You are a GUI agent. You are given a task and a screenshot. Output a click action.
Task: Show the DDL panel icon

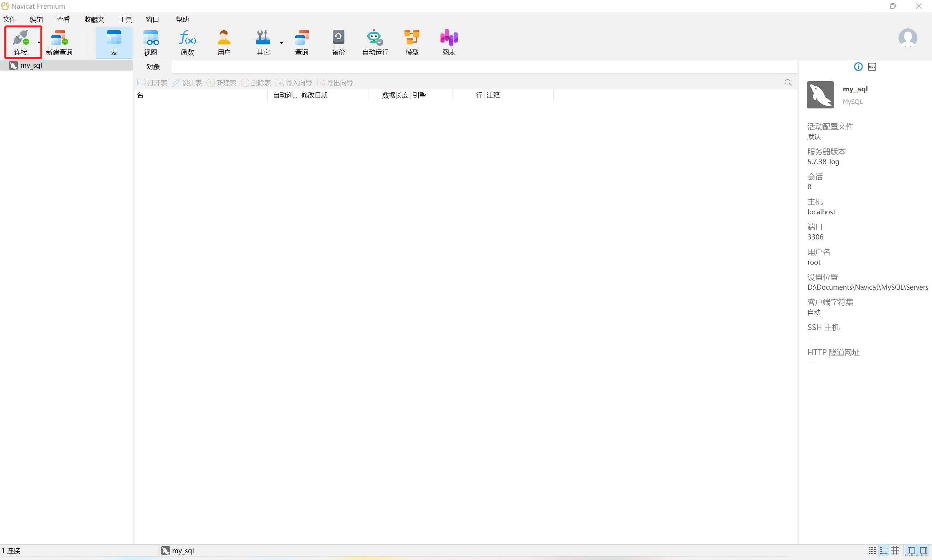tap(872, 67)
